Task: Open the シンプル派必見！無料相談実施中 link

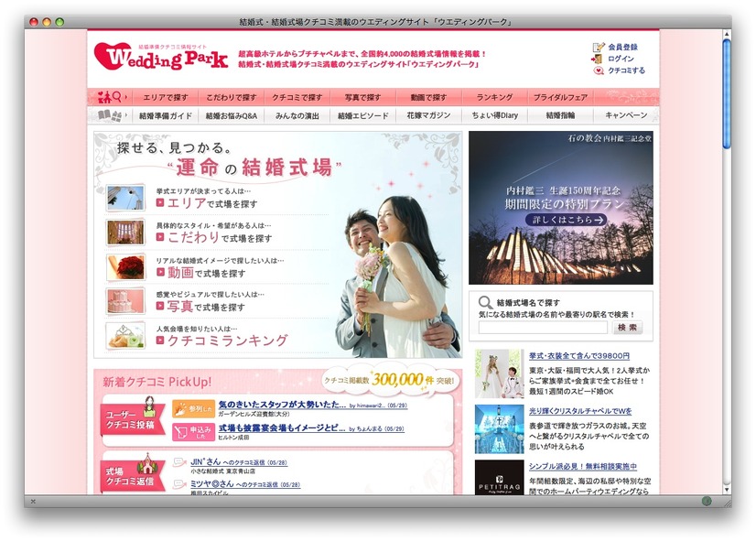Action: coord(583,466)
